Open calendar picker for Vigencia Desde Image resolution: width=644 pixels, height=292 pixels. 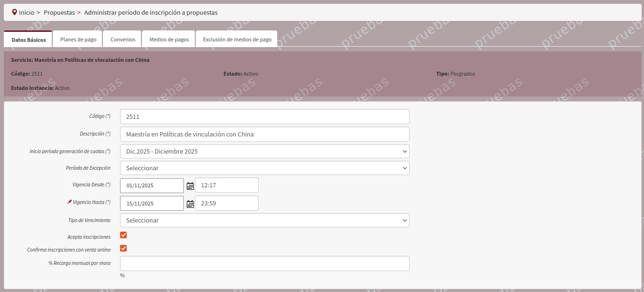pos(190,186)
